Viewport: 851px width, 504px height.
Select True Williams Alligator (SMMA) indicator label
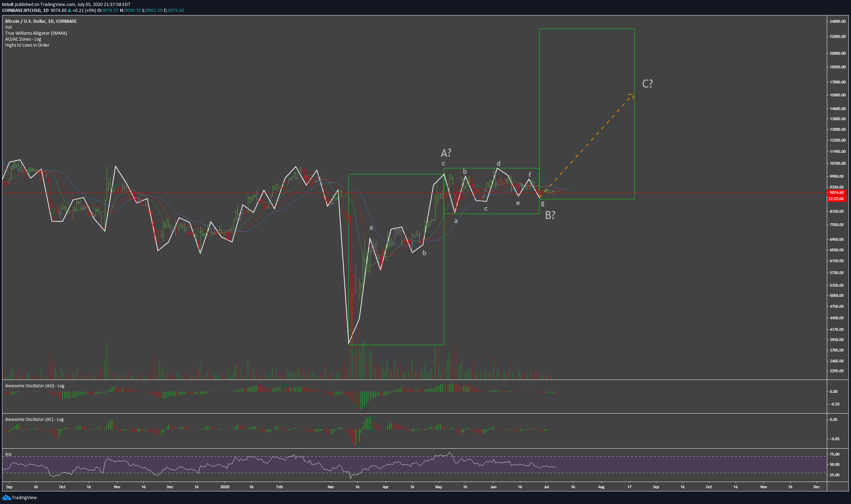(36, 33)
